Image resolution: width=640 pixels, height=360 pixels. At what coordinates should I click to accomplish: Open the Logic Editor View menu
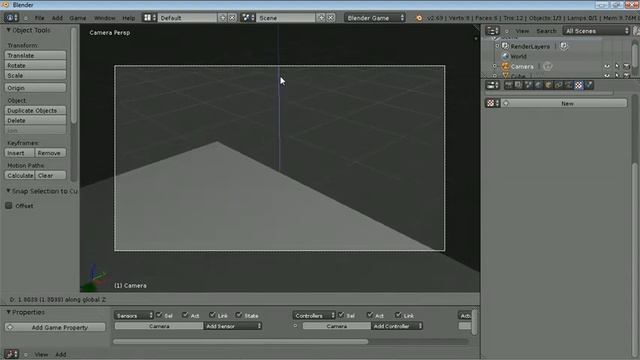(x=41, y=354)
